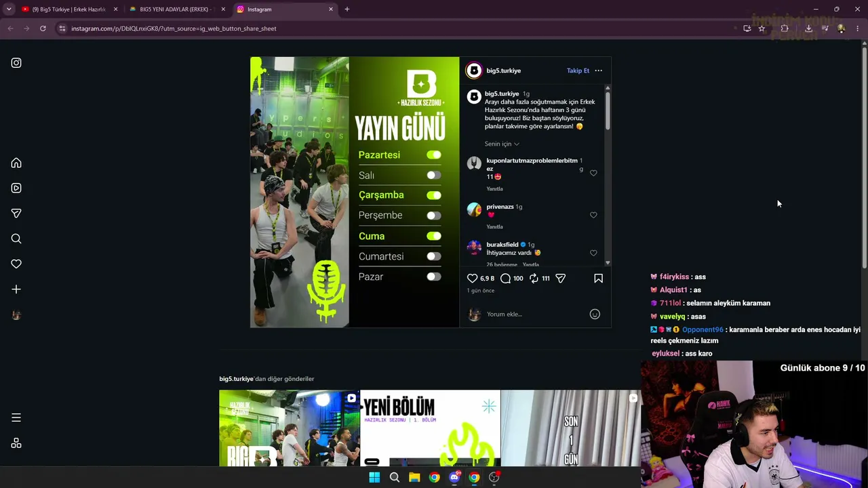Like the post with the heart icon
The height and width of the screenshot is (488, 868).
(x=473, y=278)
